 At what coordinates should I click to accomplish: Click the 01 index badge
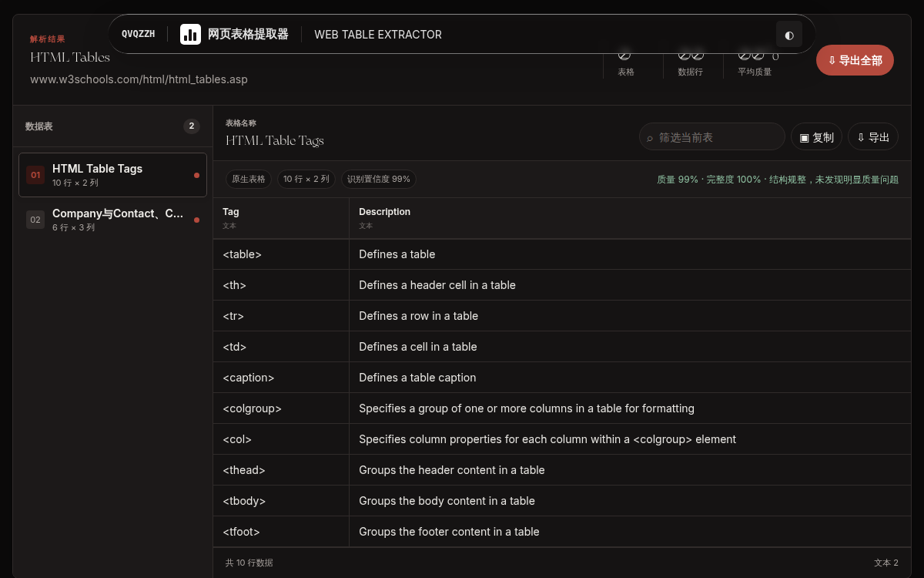click(35, 175)
